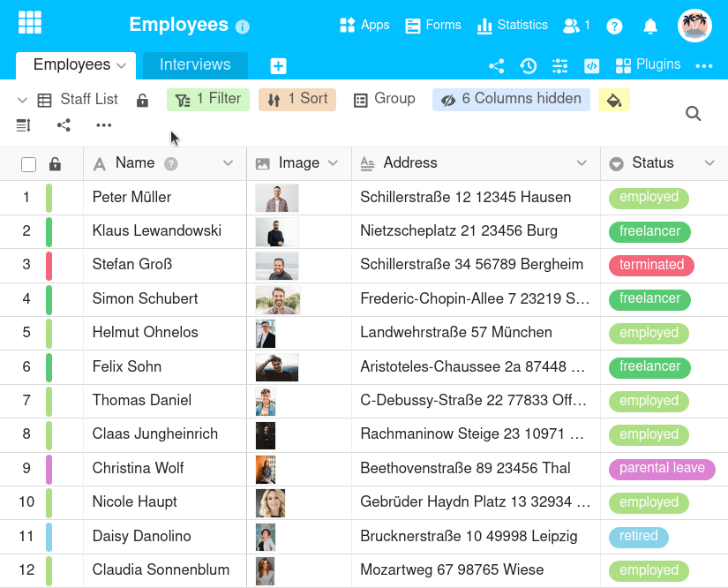Screen dimensions: 728x588
Task: Collapse the Staff List view with the chevron
Action: [x=20, y=99]
